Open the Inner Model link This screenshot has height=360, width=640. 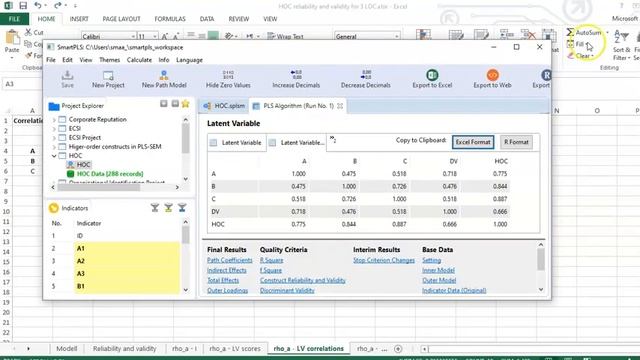coord(438,270)
